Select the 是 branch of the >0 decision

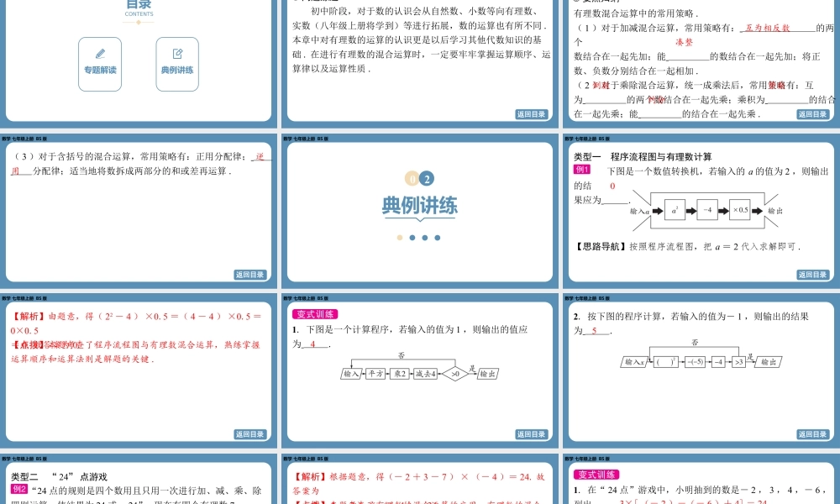coord(471,368)
